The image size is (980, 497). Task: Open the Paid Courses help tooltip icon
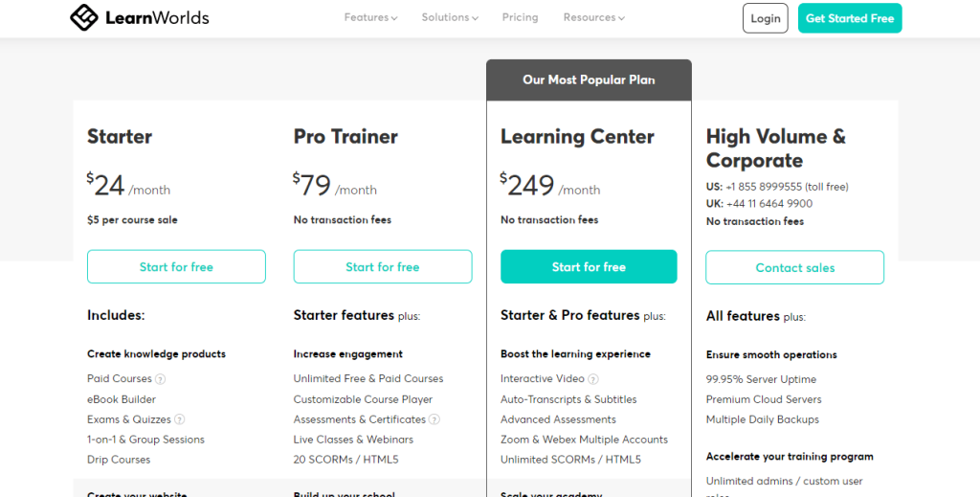pos(160,379)
